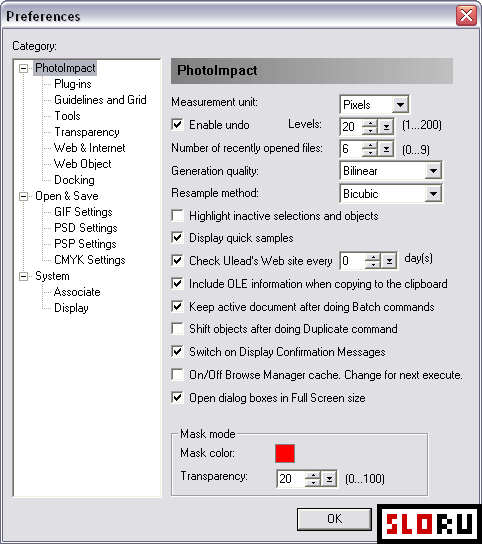482x544 pixels.
Task: Uncheck Display quick samples
Action: 177,238
